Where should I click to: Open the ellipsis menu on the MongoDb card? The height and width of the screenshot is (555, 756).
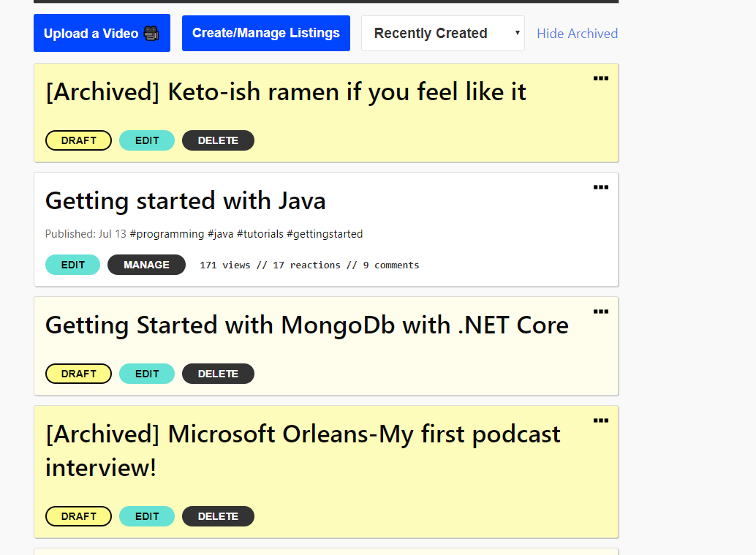click(x=600, y=312)
